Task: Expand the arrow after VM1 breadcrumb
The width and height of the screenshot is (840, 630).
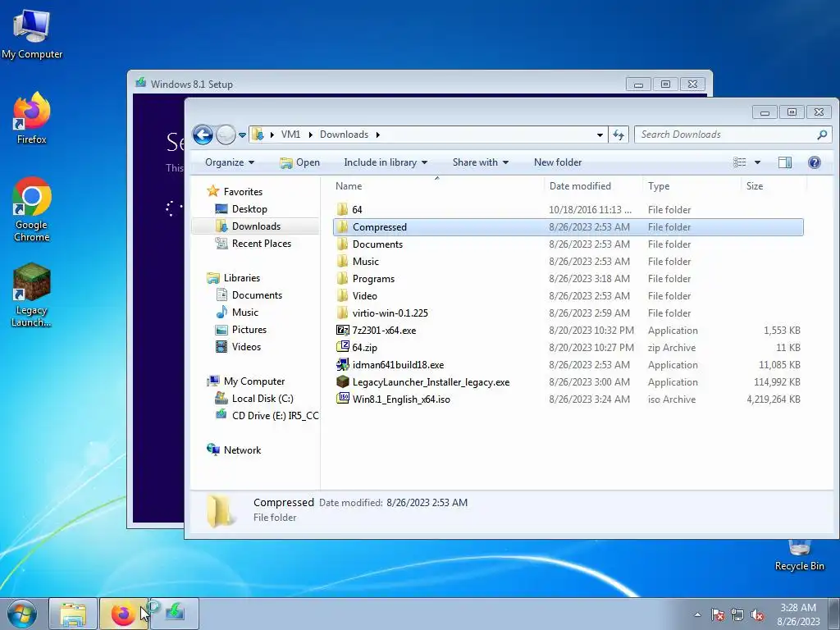Action: point(310,135)
